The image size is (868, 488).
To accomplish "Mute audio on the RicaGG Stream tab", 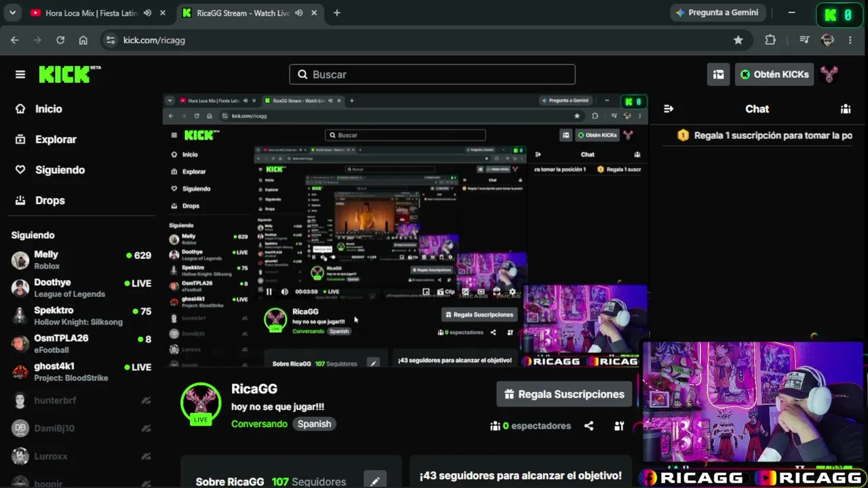I will tap(298, 13).
